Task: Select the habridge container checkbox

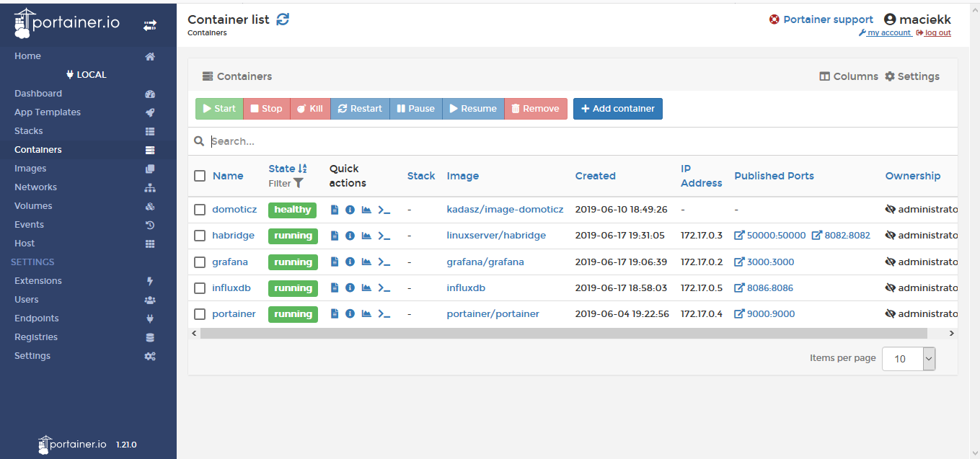Action: tap(200, 236)
